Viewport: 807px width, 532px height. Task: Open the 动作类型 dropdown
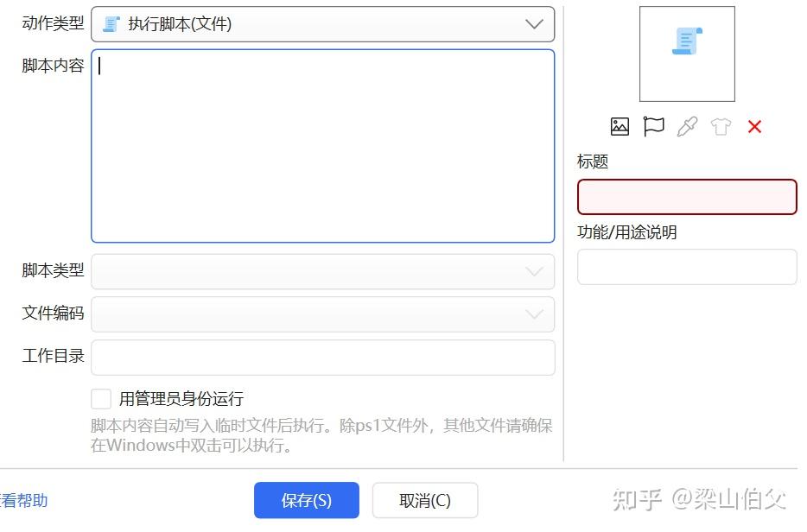coord(322,23)
